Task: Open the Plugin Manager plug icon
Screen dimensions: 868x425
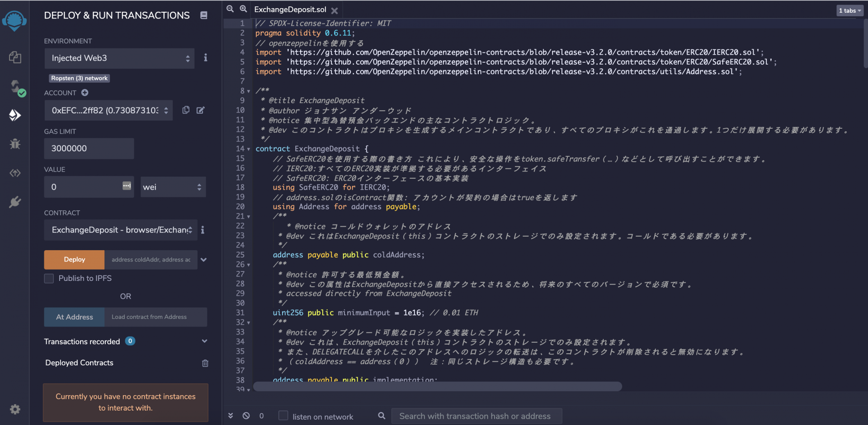Action: pyautogui.click(x=15, y=202)
